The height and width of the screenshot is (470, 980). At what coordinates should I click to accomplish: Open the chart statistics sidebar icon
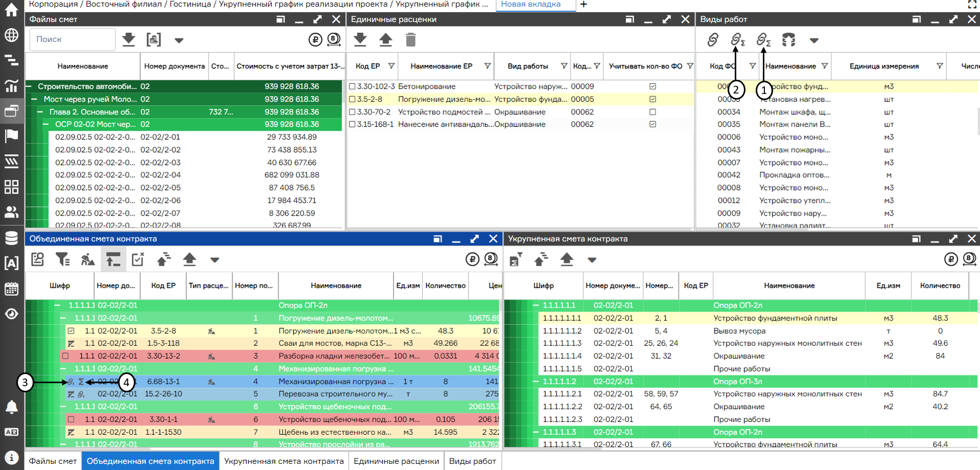click(x=11, y=85)
